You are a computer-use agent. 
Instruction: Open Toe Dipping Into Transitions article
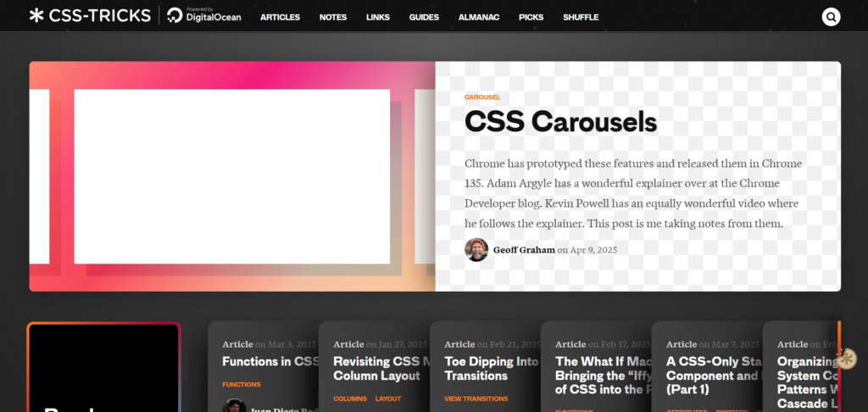(492, 368)
